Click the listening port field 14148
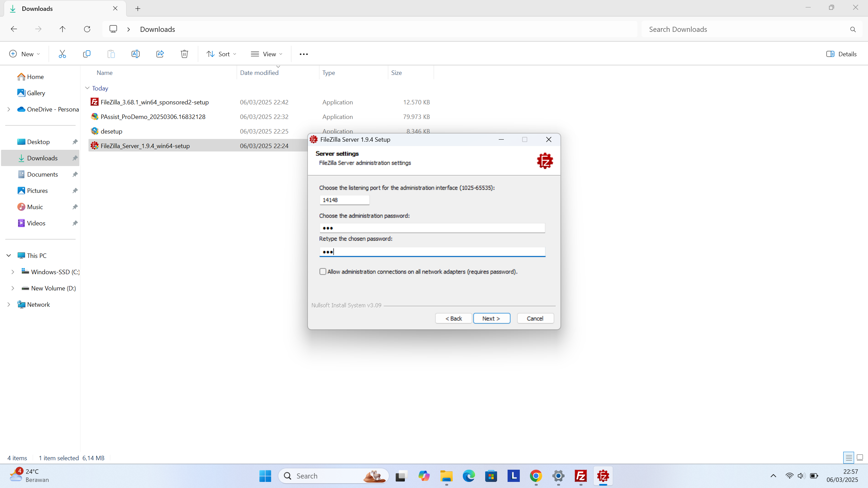This screenshot has height=488, width=868. click(344, 200)
